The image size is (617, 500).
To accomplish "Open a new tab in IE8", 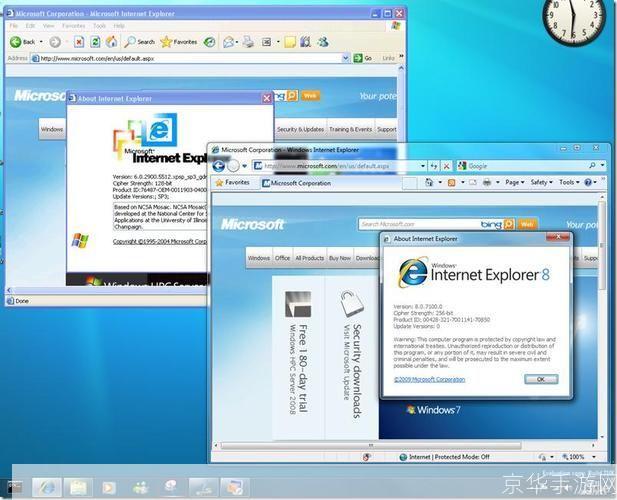I will click(x=410, y=183).
